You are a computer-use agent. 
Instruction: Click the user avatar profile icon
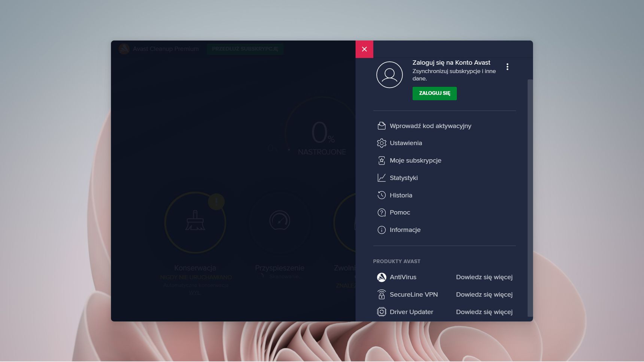[x=389, y=75]
